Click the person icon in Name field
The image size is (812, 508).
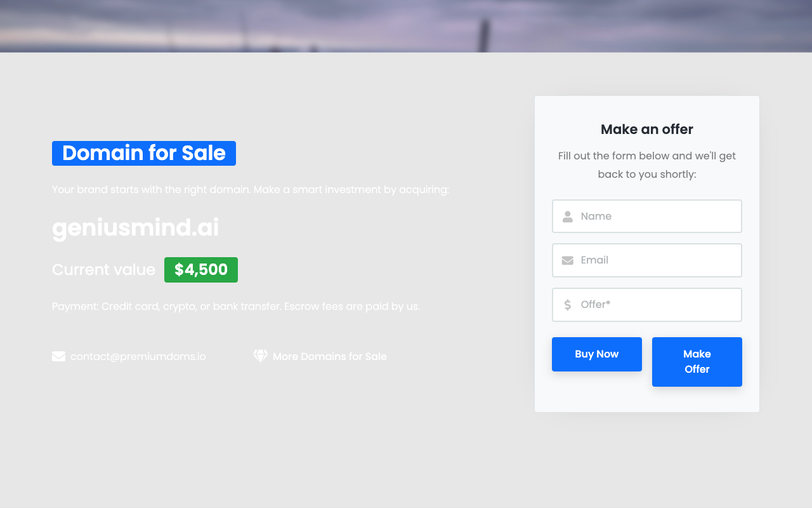[568, 216]
